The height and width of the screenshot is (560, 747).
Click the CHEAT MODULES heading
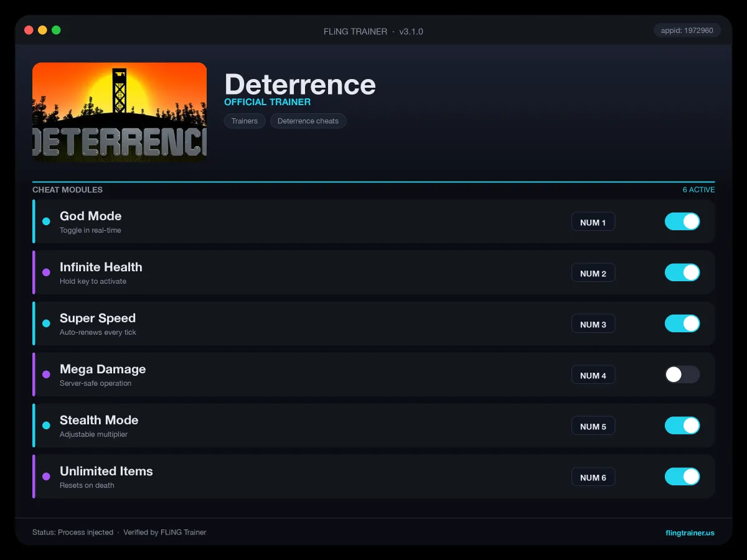click(x=67, y=190)
